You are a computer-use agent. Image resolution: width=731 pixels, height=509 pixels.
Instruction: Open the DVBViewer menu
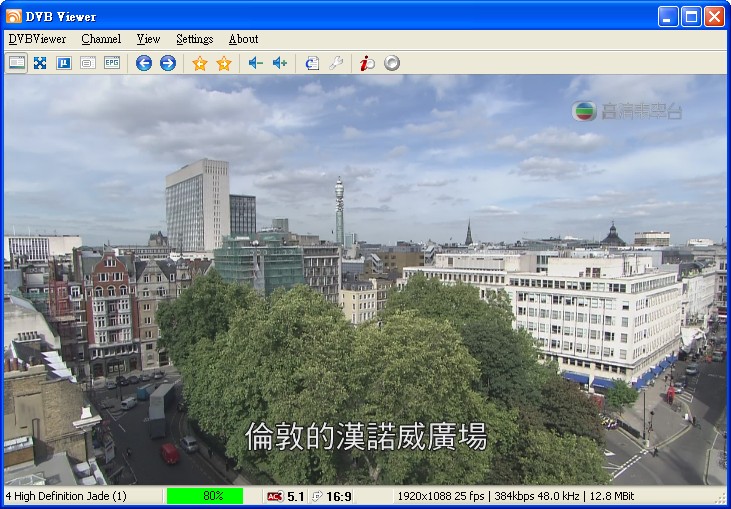point(37,39)
